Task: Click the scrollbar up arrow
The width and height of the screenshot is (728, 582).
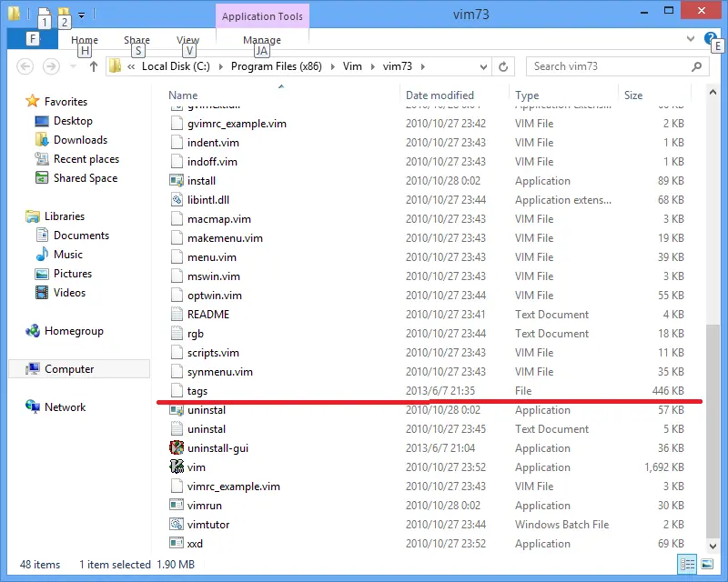Action: point(713,93)
